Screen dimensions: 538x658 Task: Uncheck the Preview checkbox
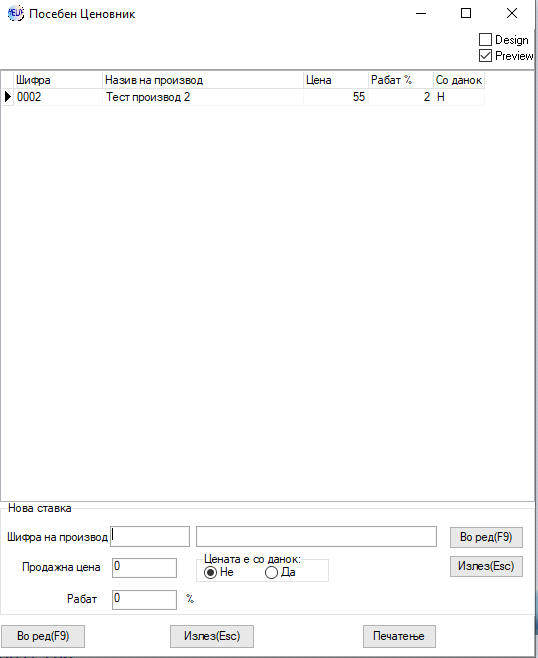pos(485,55)
